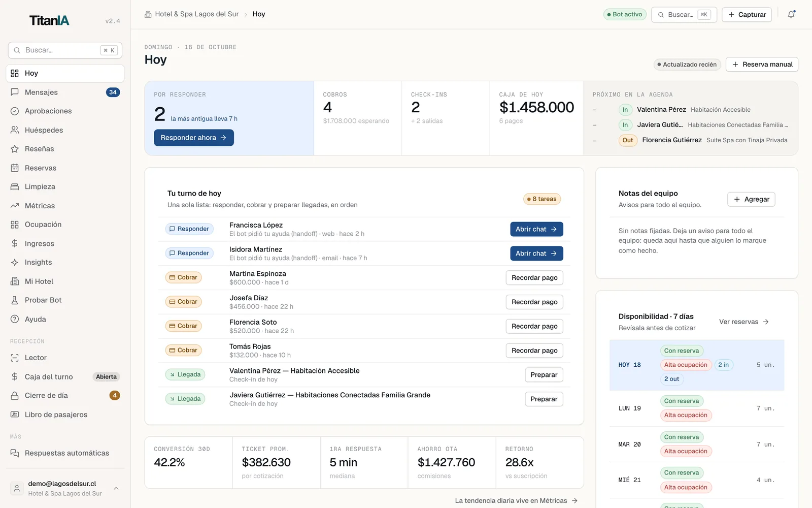Screen dimensions: 812x508
Task: Click Responder ahora button
Action: [194, 138]
